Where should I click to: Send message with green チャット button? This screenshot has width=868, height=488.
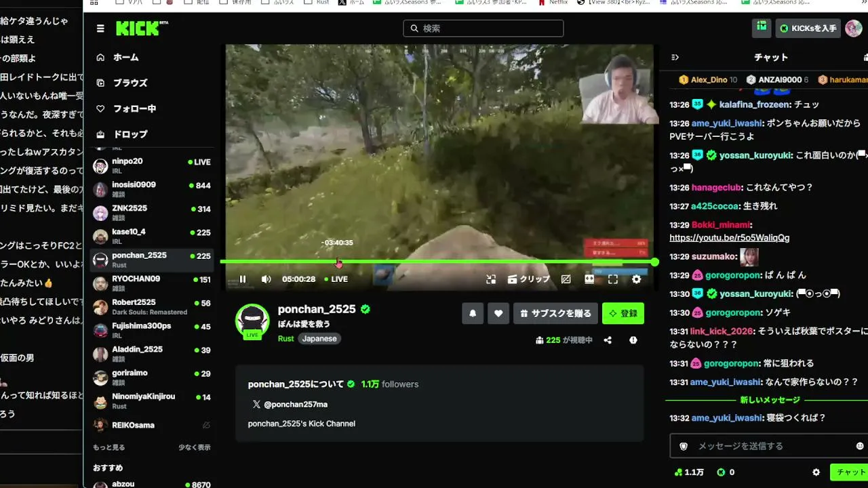[x=850, y=472]
